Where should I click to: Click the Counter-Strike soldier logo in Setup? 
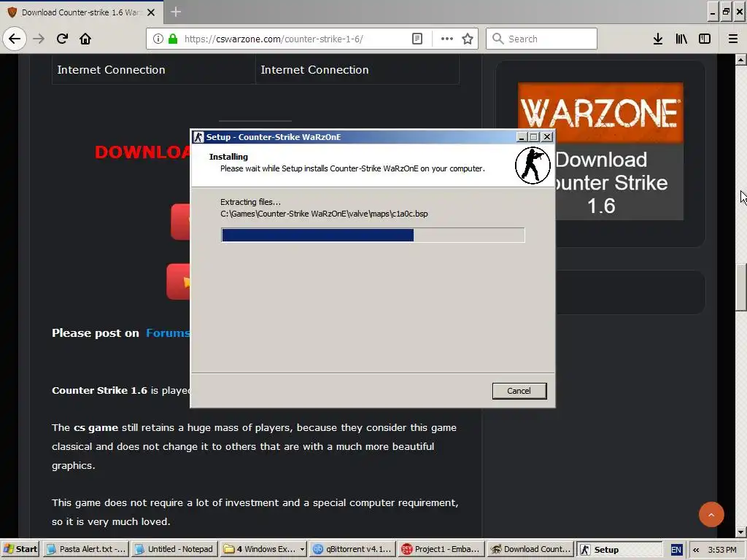pos(533,166)
